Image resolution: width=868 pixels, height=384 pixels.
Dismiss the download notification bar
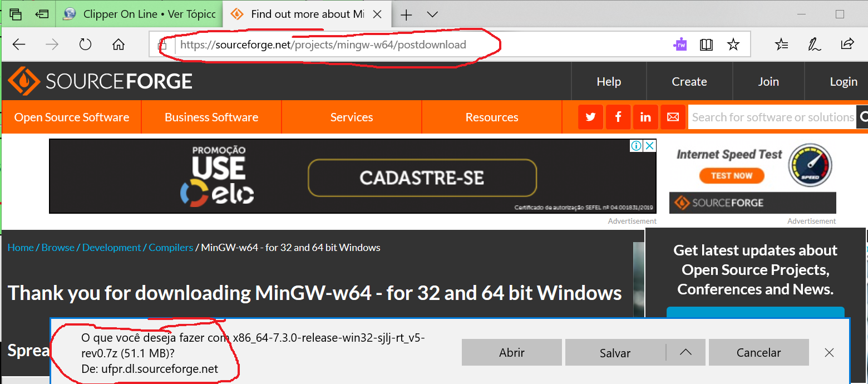click(x=829, y=352)
